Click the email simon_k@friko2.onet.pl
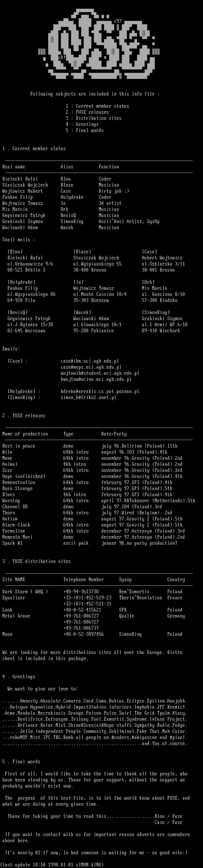 point(88,398)
